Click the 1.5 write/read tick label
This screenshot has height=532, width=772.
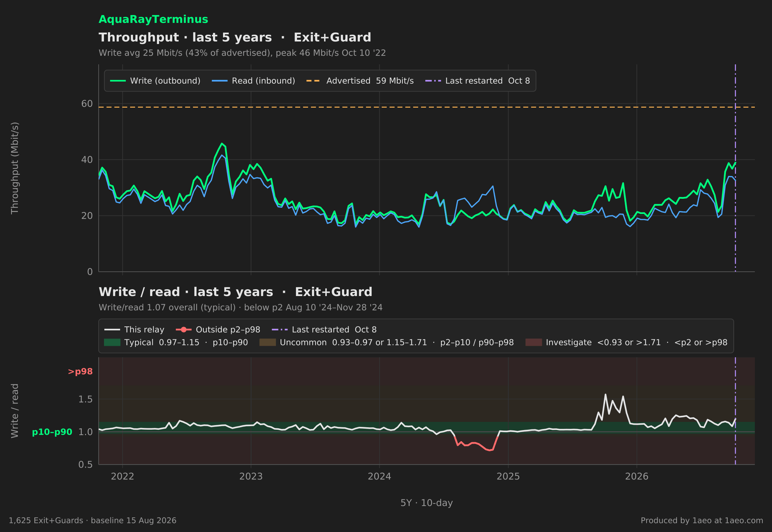[x=85, y=399]
